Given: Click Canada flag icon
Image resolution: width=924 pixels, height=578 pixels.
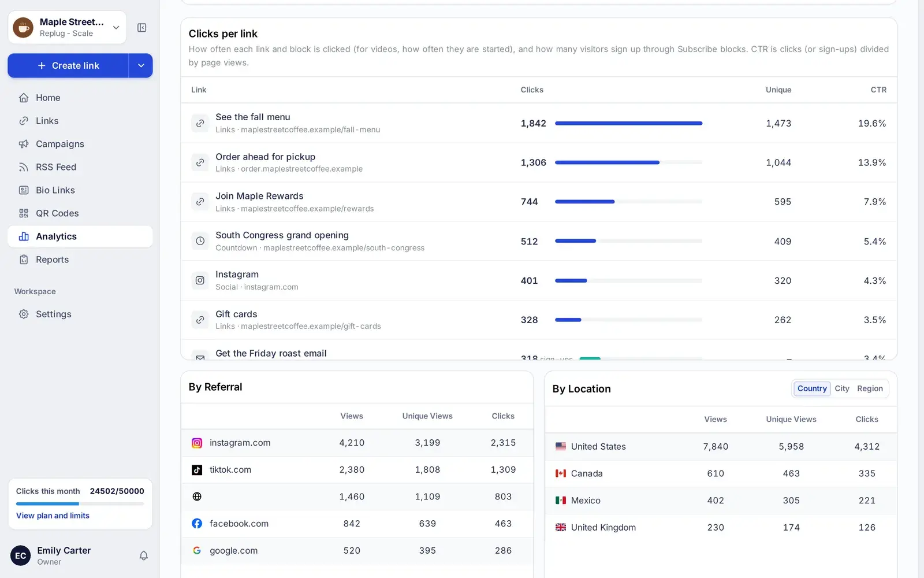Looking at the screenshot, I should [561, 473].
